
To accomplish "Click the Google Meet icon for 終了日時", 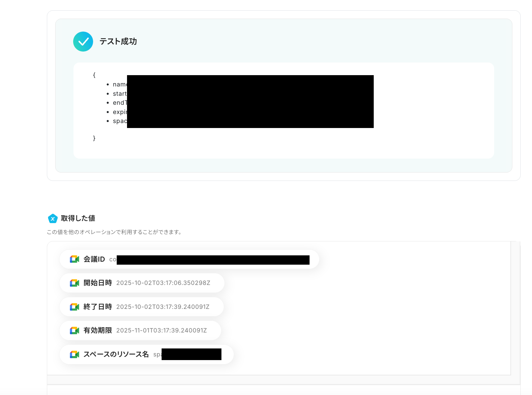I will pyautogui.click(x=74, y=307).
